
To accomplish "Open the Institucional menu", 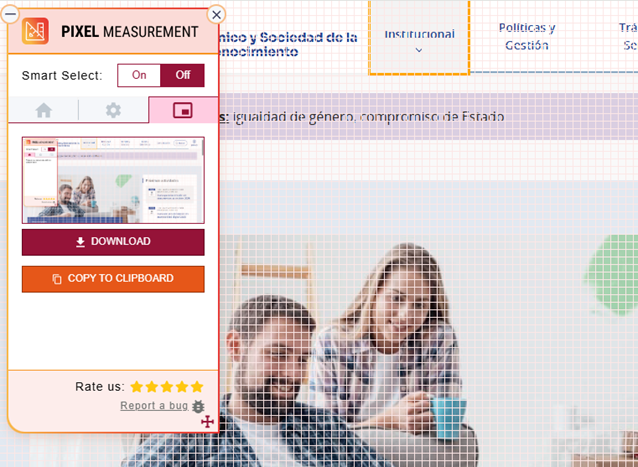I will pos(419,37).
